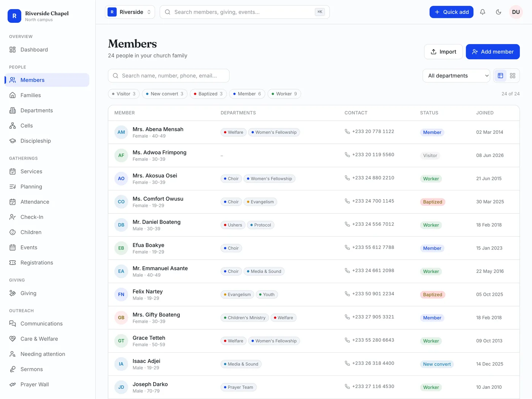This screenshot has width=532, height=399.
Task: Open the notifications bell
Action: coord(483,12)
